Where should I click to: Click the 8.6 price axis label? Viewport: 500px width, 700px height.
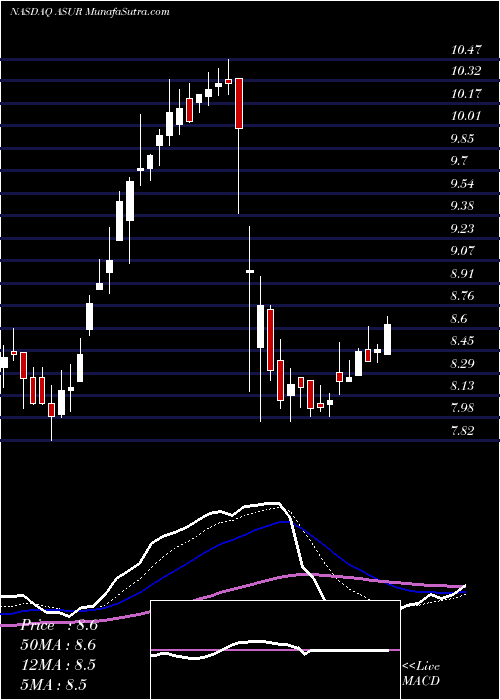click(459, 318)
